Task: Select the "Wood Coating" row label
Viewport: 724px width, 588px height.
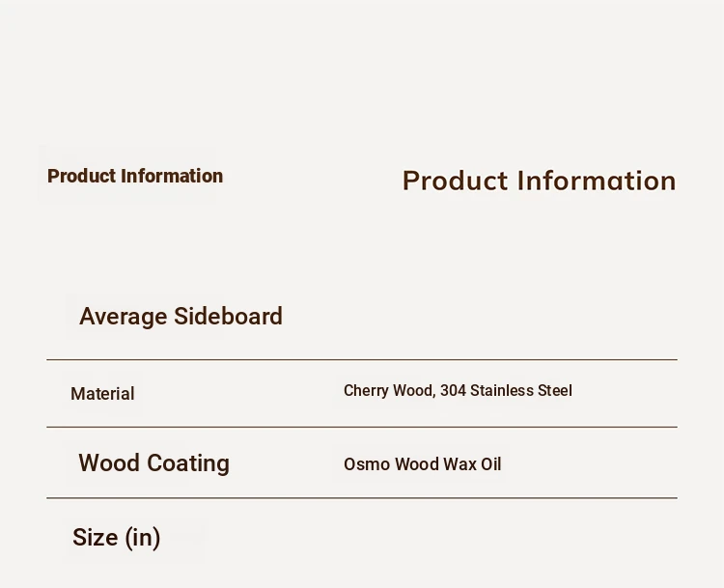Action: click(x=153, y=462)
